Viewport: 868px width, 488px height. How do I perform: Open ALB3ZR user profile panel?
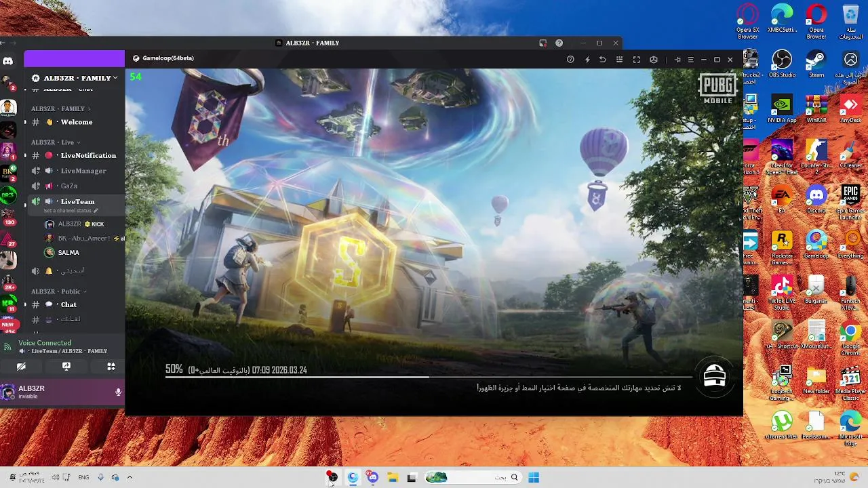pyautogui.click(x=31, y=392)
